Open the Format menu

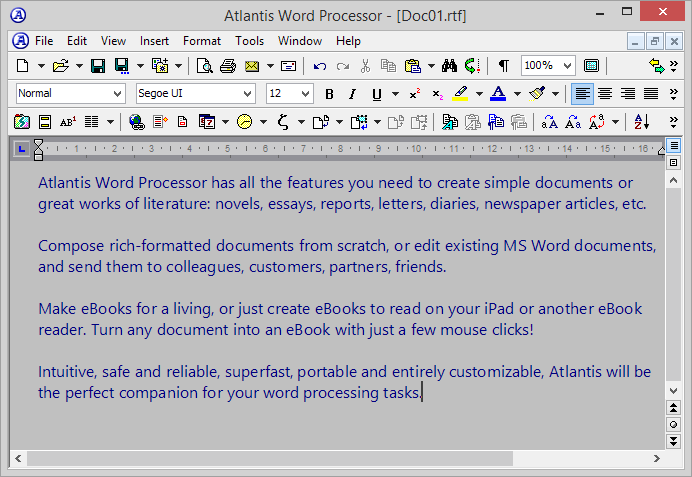point(202,41)
